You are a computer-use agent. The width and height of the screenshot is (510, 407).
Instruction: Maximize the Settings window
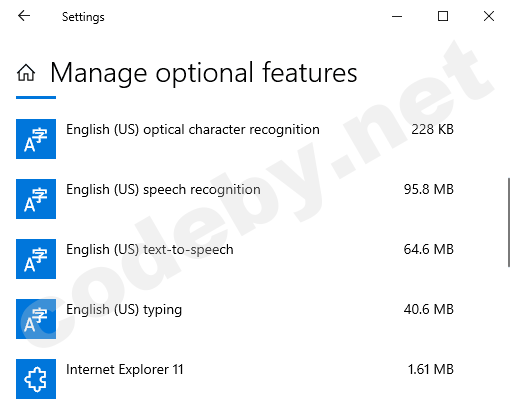[443, 16]
